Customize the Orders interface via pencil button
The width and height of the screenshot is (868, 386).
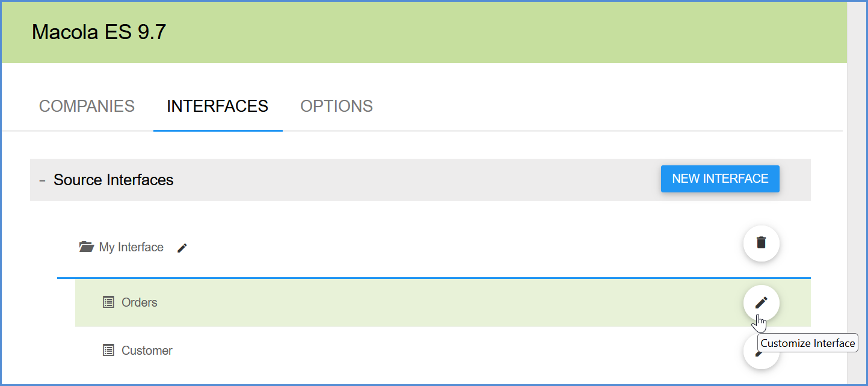click(x=761, y=302)
